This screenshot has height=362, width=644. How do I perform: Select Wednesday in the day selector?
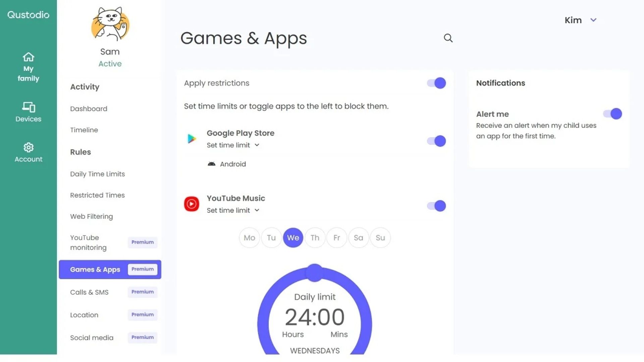tap(293, 237)
